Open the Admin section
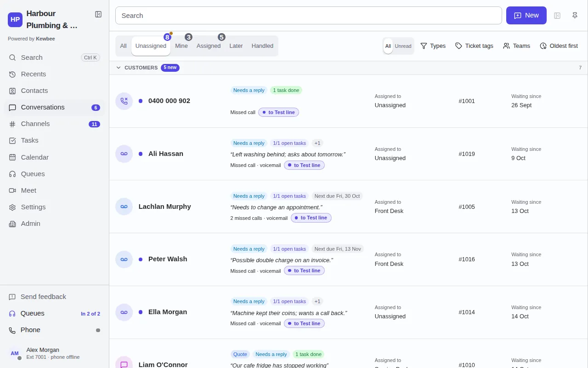 point(54,224)
